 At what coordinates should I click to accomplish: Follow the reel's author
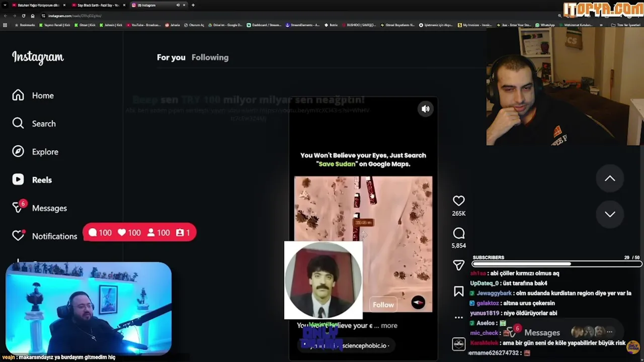pyautogui.click(x=383, y=305)
